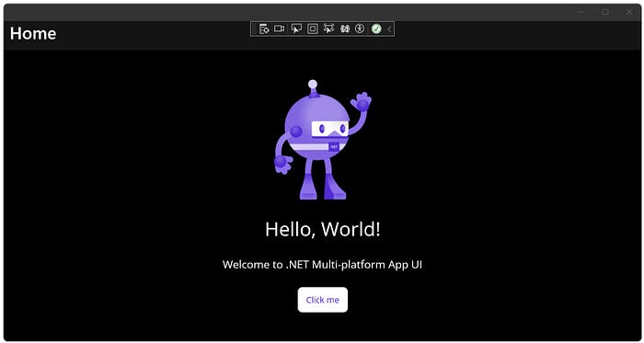Maximize the app window

(605, 12)
